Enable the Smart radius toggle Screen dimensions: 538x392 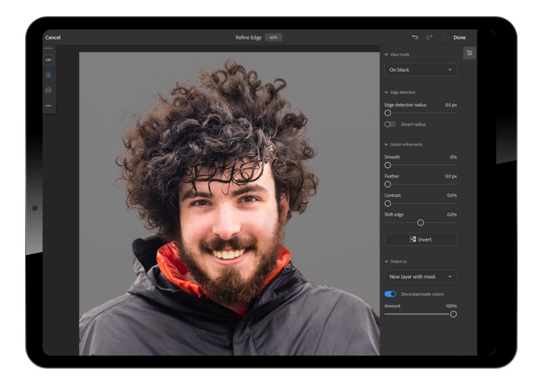(390, 124)
